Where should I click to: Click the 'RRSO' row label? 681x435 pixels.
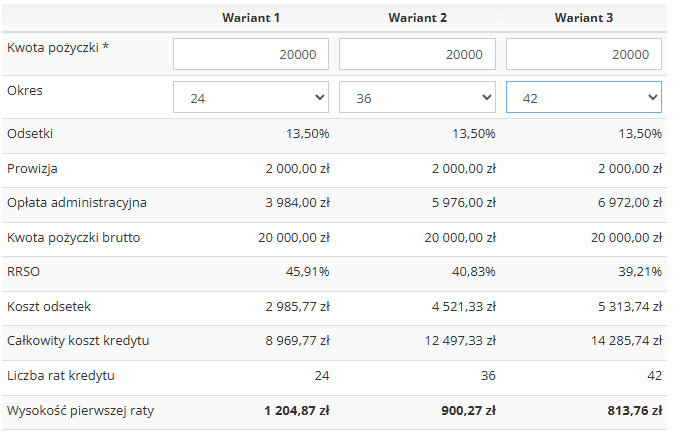pos(23,272)
